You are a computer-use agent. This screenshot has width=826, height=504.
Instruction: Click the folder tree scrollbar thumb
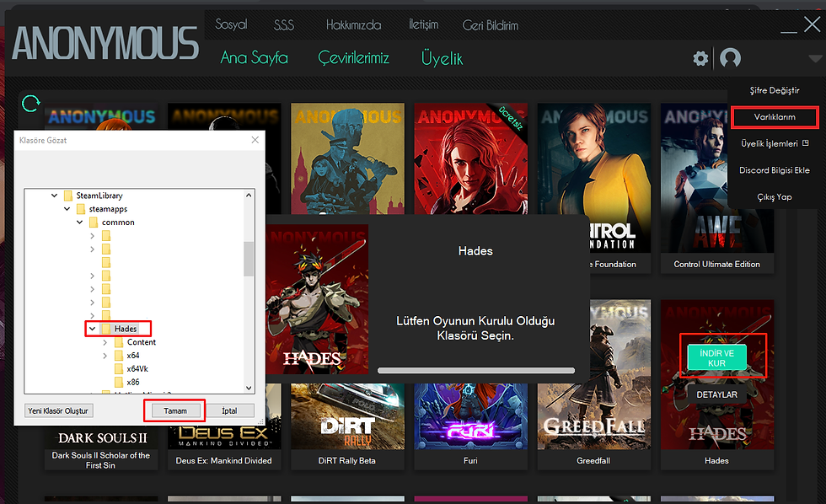[249, 259]
